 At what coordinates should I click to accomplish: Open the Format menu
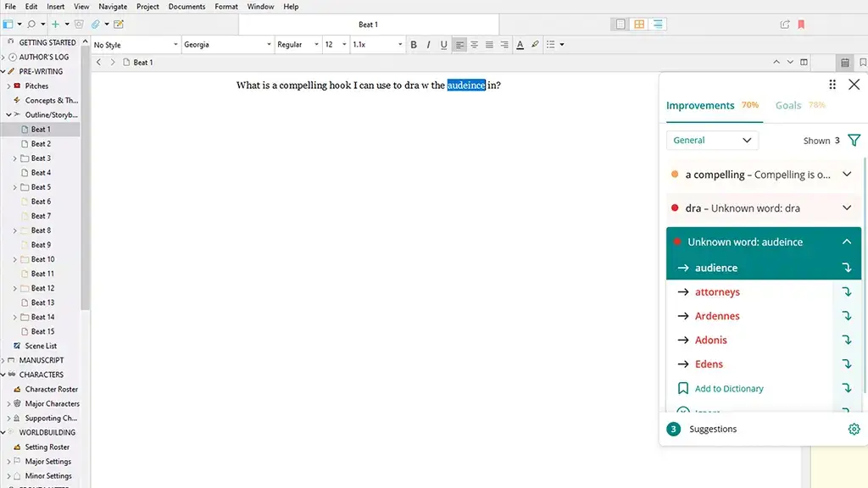(225, 7)
